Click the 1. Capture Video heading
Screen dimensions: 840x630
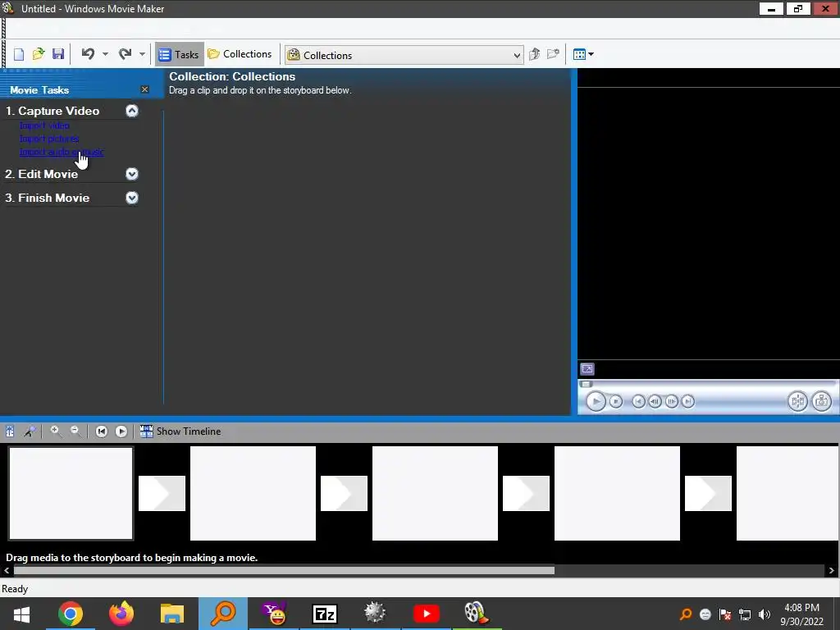point(52,111)
